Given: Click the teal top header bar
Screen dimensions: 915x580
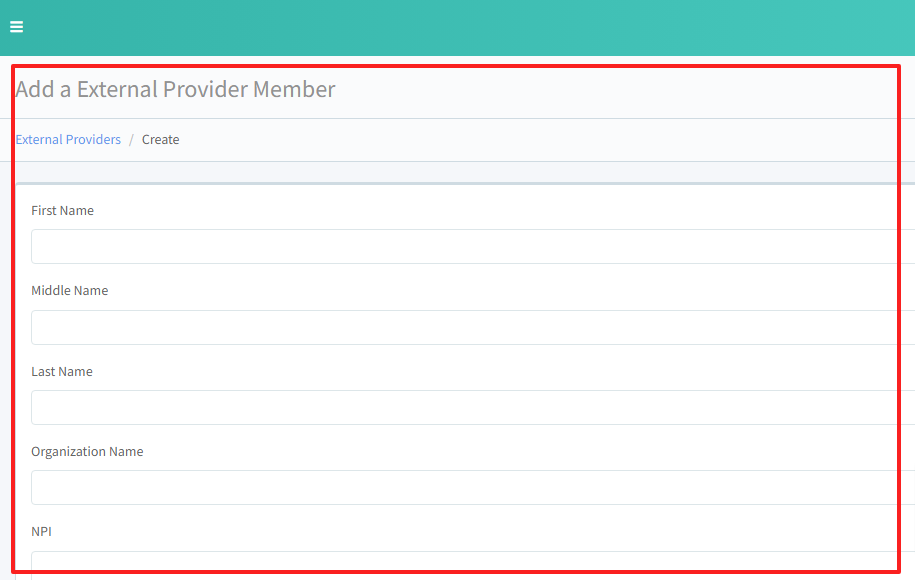Looking at the screenshot, I should click(x=460, y=27).
